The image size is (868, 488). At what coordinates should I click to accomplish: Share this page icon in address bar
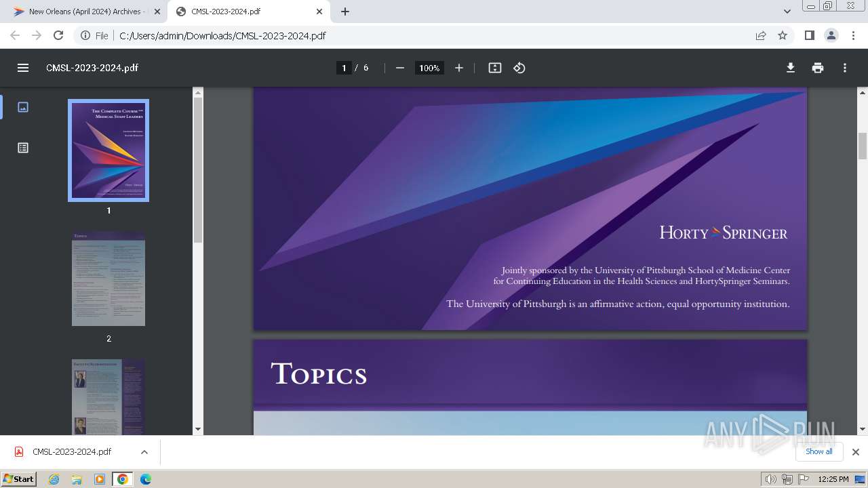(x=761, y=35)
